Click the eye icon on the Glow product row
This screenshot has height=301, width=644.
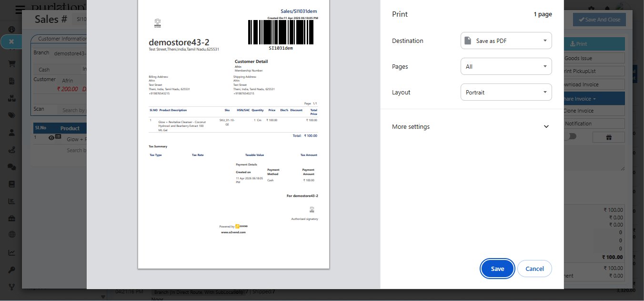tap(51, 138)
